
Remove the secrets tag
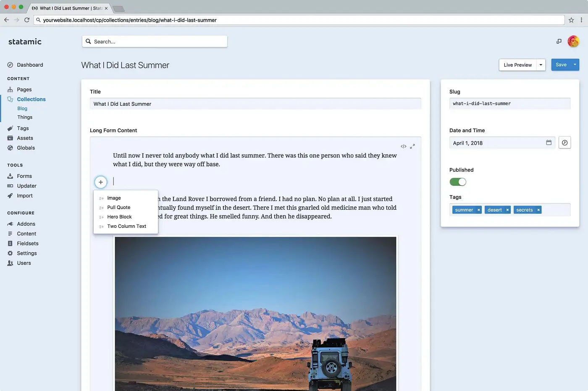click(538, 210)
